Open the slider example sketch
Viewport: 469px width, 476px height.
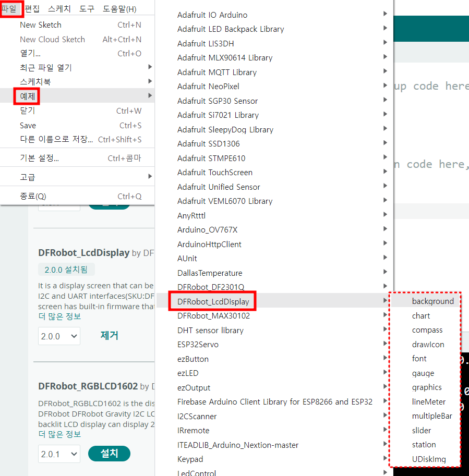pyautogui.click(x=425, y=431)
